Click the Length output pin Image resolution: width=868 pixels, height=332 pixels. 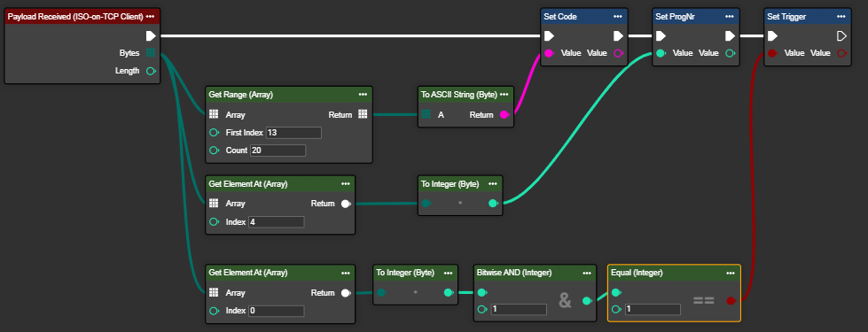coord(150,71)
